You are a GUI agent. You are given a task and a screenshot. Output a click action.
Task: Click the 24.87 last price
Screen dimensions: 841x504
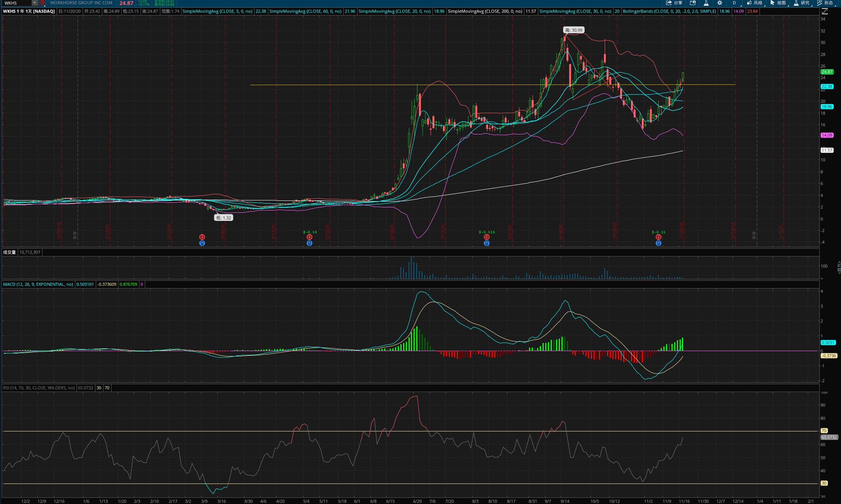coord(126,3)
